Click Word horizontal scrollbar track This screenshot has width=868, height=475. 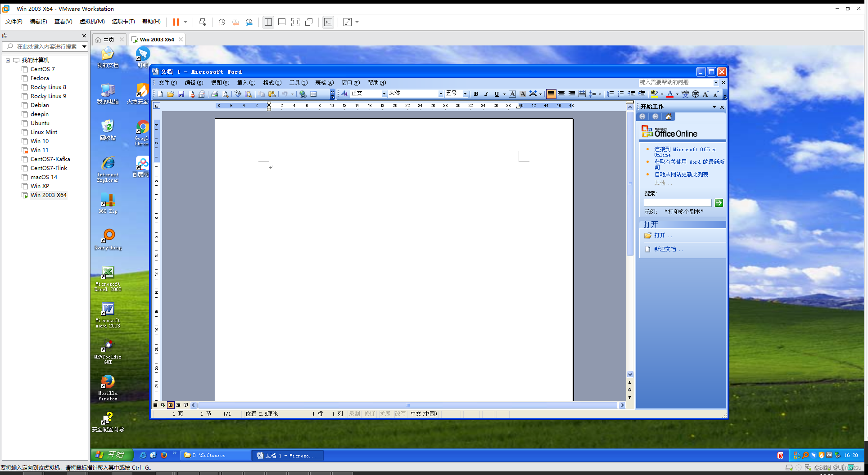408,405
